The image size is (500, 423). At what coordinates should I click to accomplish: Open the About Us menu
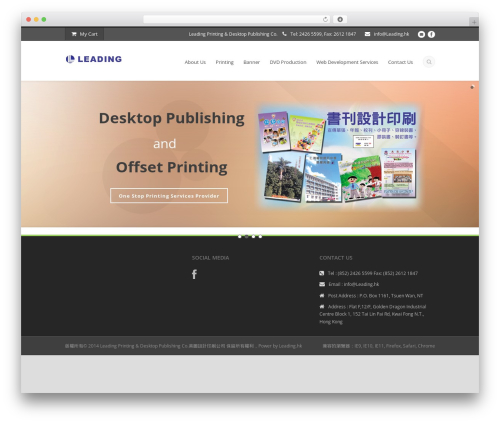click(x=195, y=62)
